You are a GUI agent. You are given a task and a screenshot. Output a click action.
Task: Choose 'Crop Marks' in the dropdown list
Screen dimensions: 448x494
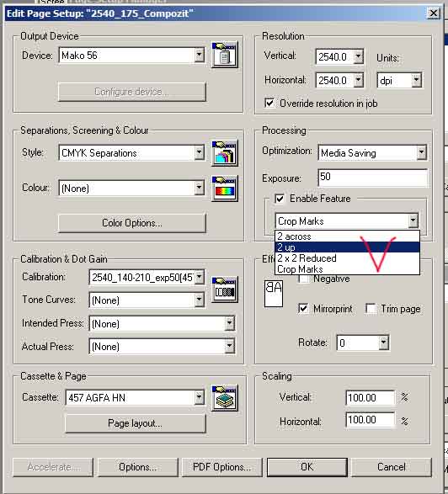point(347,269)
